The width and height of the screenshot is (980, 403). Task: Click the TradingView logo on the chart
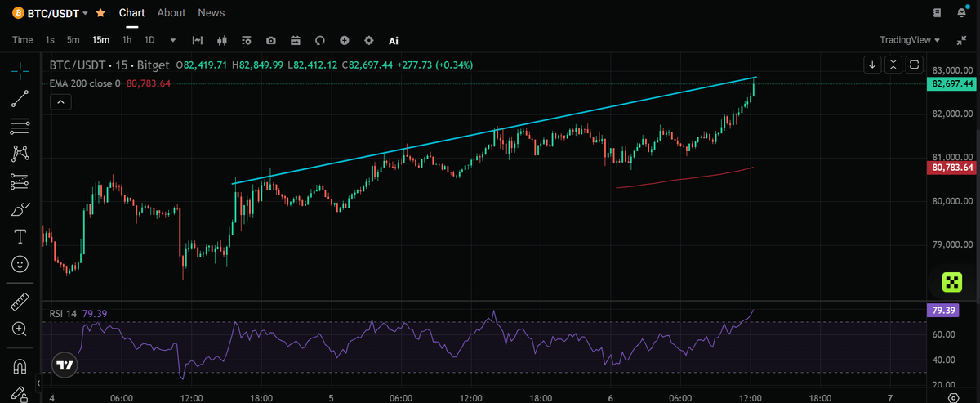click(65, 365)
